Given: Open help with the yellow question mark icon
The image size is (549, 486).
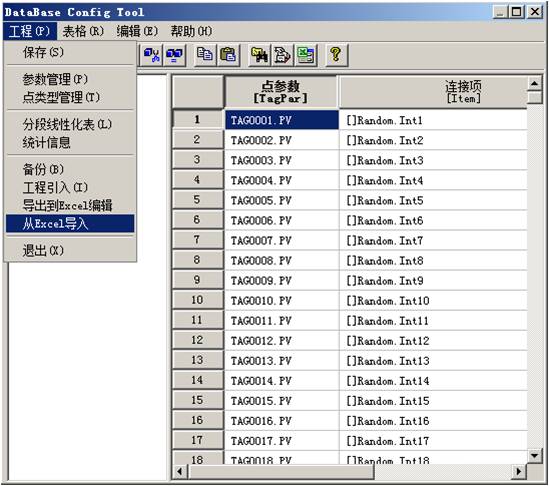Looking at the screenshot, I should click(x=336, y=55).
